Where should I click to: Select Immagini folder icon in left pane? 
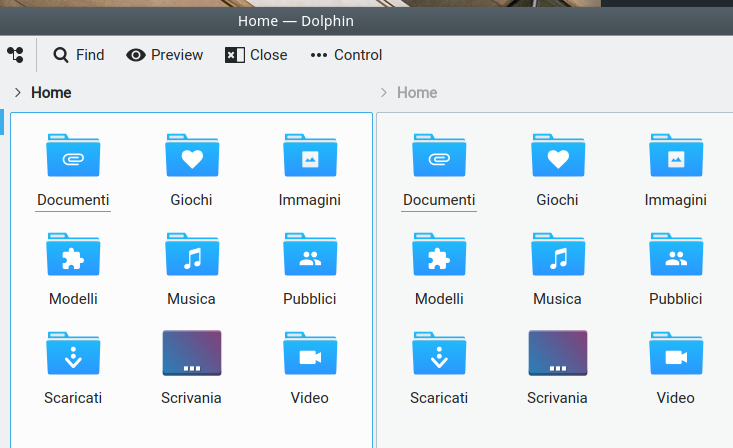tap(310, 156)
